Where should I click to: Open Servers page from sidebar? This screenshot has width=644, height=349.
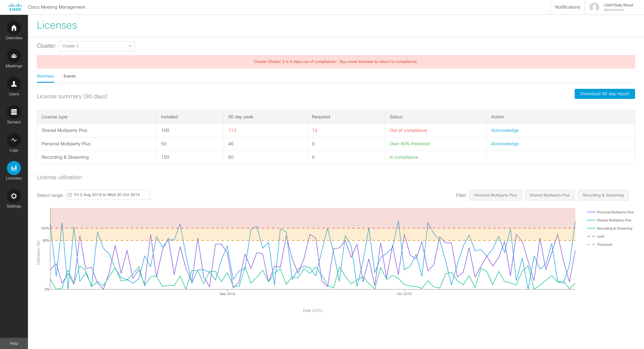(x=14, y=112)
